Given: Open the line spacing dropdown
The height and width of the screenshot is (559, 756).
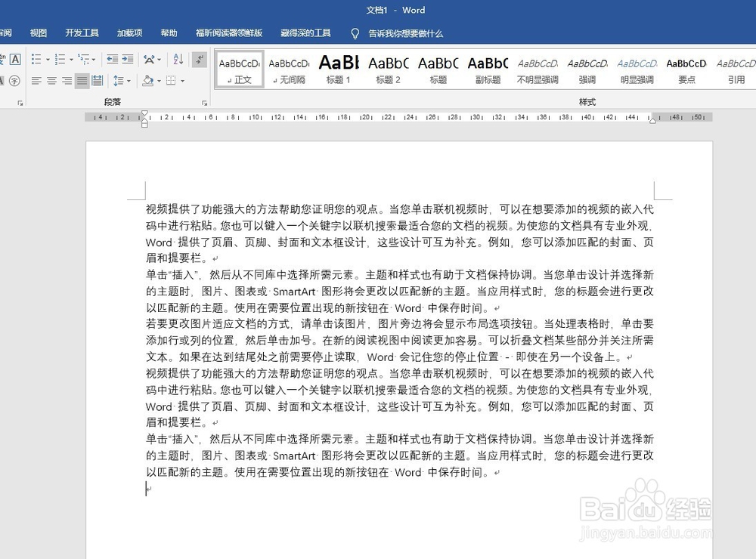Looking at the screenshot, I should (x=128, y=81).
